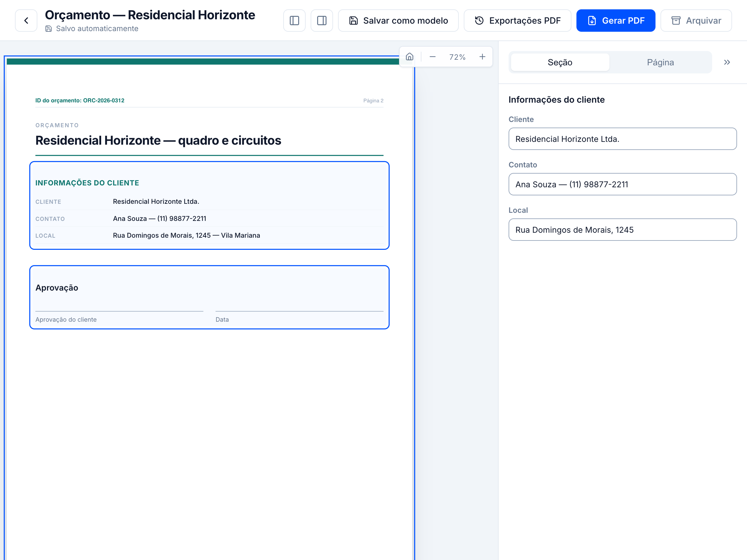Click the Aprovação do cliente signature line
The image size is (747, 560).
click(119, 317)
